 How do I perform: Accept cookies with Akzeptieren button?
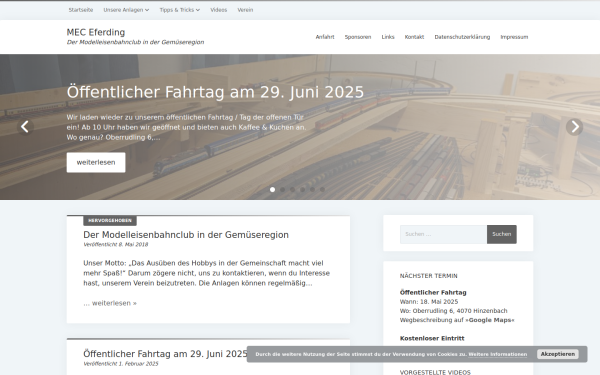558,354
